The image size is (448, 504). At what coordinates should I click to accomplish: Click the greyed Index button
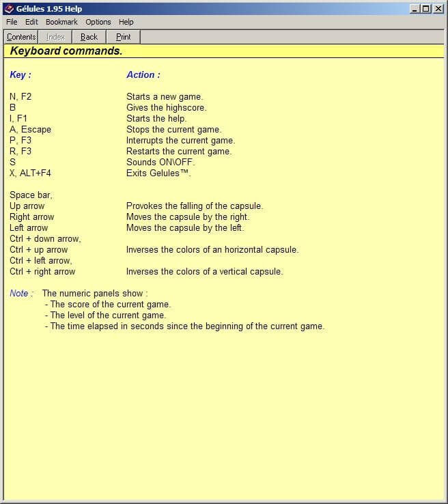click(x=55, y=37)
